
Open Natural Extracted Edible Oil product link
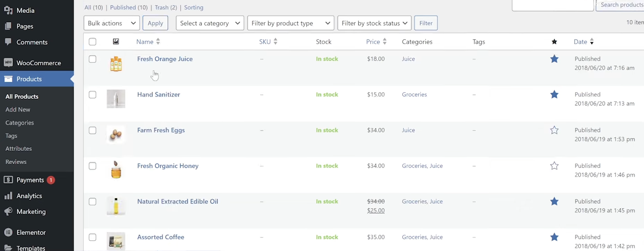click(x=178, y=201)
